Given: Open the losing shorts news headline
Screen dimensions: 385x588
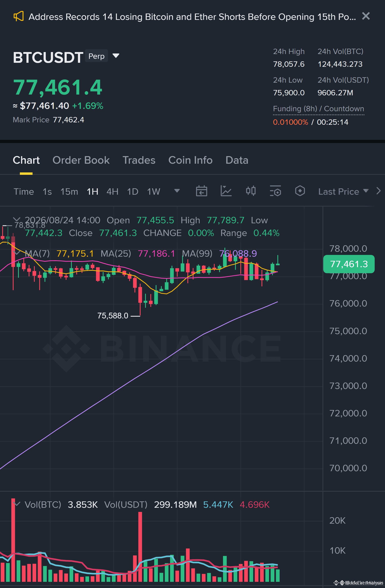Looking at the screenshot, I should pos(192,17).
